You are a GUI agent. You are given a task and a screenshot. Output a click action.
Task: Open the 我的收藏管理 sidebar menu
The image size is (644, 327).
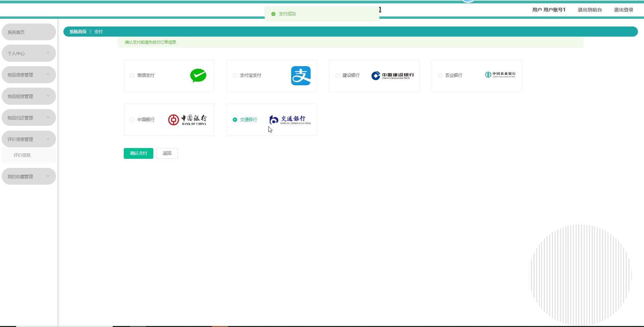29,177
